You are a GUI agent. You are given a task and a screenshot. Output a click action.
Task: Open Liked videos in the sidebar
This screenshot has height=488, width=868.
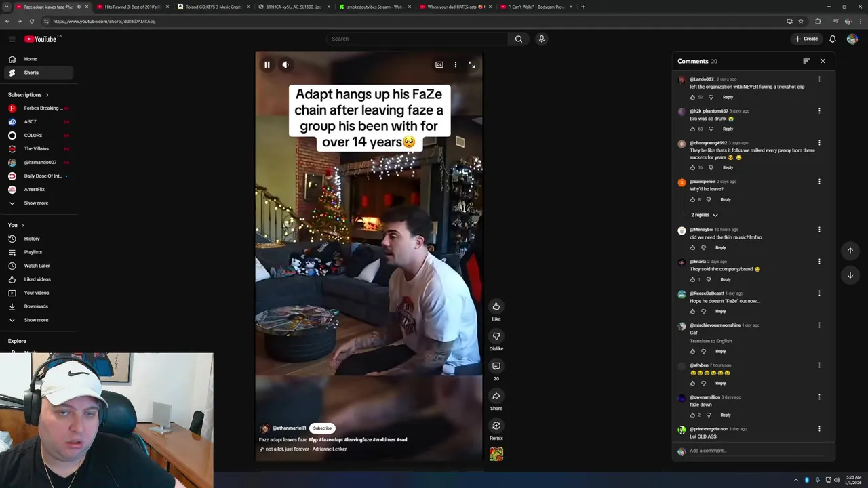[37, 279]
